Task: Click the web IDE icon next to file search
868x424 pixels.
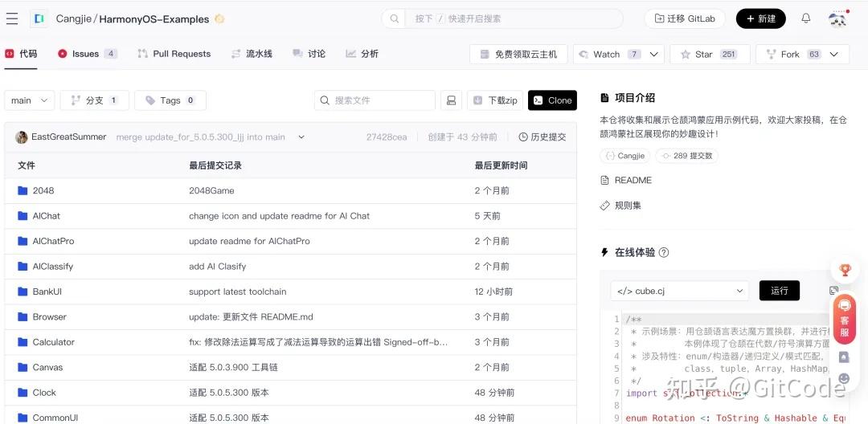Action: (x=451, y=100)
